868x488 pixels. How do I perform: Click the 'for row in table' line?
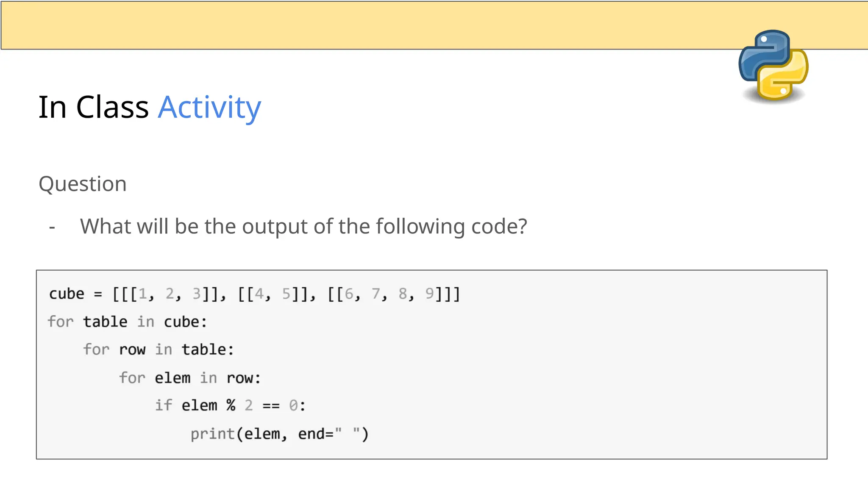pos(159,350)
